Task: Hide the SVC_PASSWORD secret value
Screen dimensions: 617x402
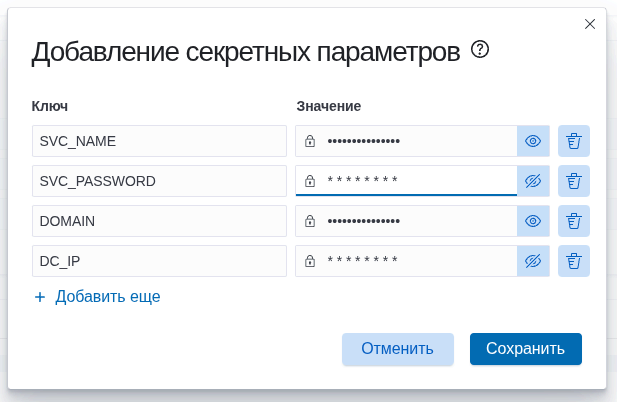Action: 533,181
